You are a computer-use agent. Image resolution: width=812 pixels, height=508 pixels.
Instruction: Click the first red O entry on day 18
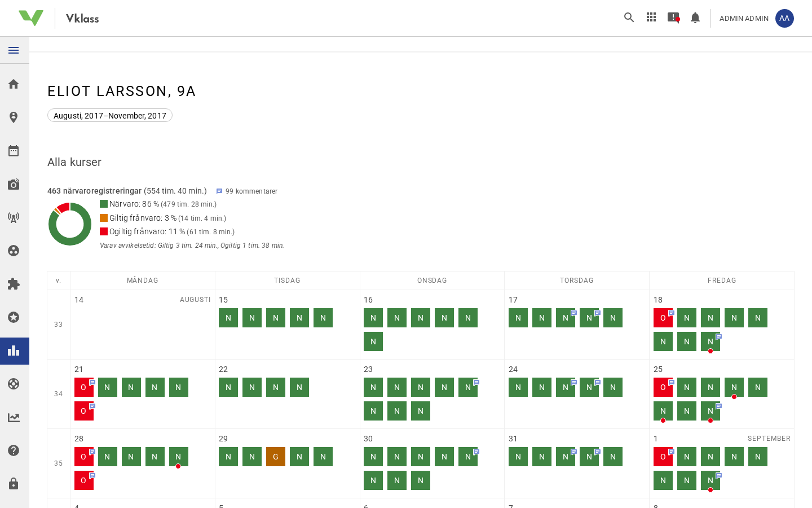point(663,318)
